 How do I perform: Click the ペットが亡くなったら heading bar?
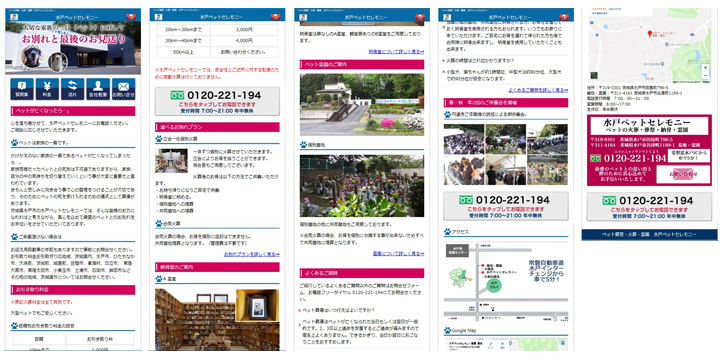point(73,111)
